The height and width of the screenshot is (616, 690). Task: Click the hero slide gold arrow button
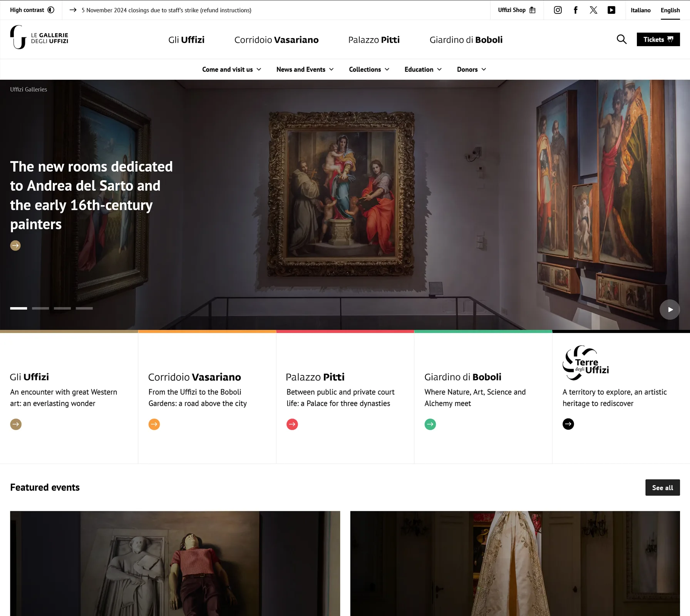click(15, 245)
